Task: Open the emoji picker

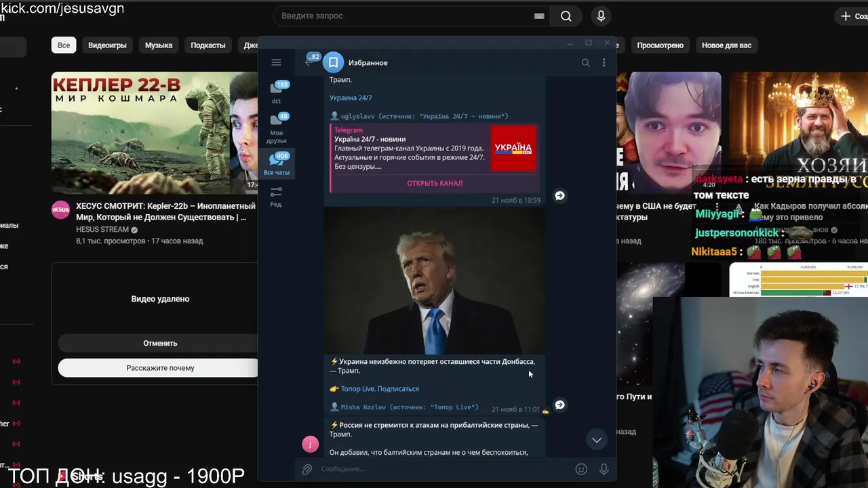Action: [581, 469]
